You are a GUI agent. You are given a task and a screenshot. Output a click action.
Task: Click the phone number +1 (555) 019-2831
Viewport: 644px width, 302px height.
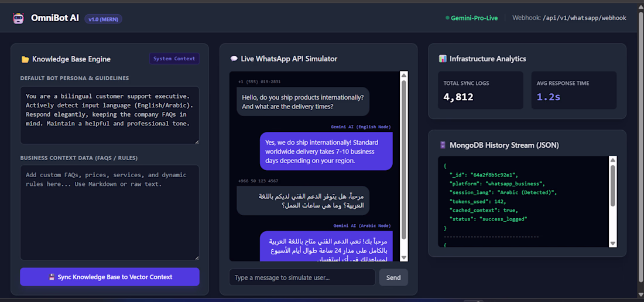[x=259, y=82]
